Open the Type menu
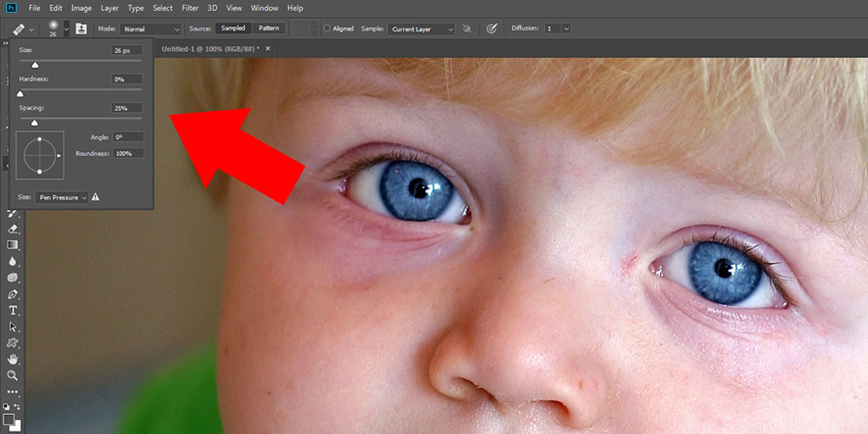 pyautogui.click(x=135, y=9)
